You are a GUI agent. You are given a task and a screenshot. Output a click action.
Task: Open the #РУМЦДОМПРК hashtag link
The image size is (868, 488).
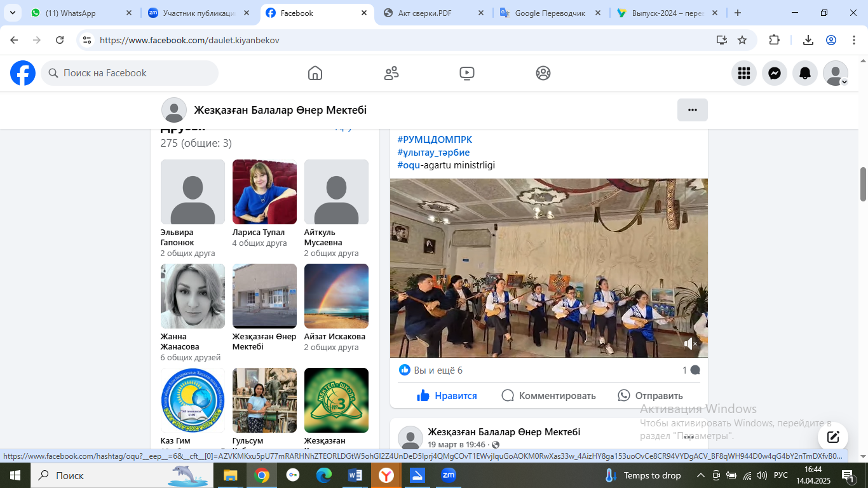coord(435,140)
